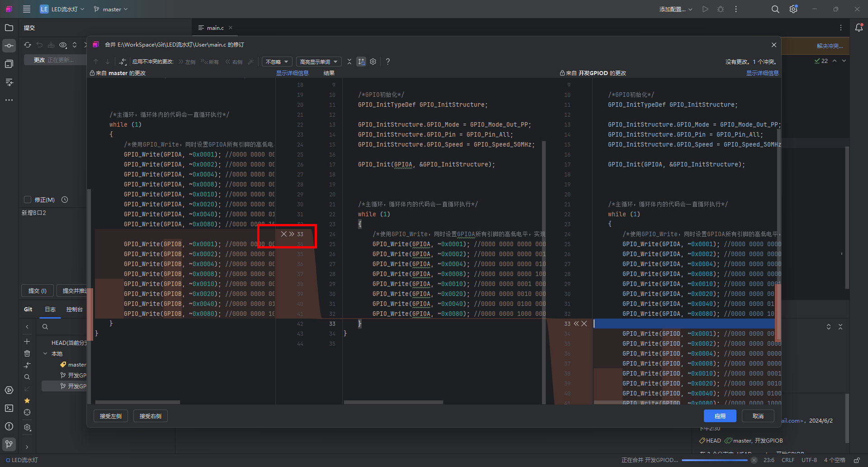Expand the master branch dropdown in title bar
This screenshot has height=467, width=868.
click(111, 9)
